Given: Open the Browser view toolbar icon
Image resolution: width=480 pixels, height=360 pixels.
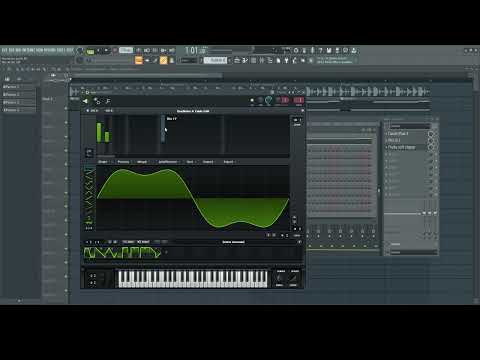Looking at the screenshot, I should 270,60.
